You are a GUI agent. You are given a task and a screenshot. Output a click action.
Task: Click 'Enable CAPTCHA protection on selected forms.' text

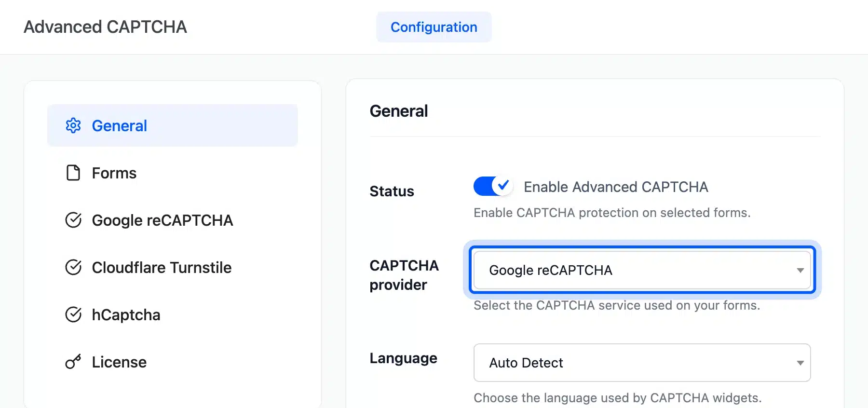tap(612, 213)
